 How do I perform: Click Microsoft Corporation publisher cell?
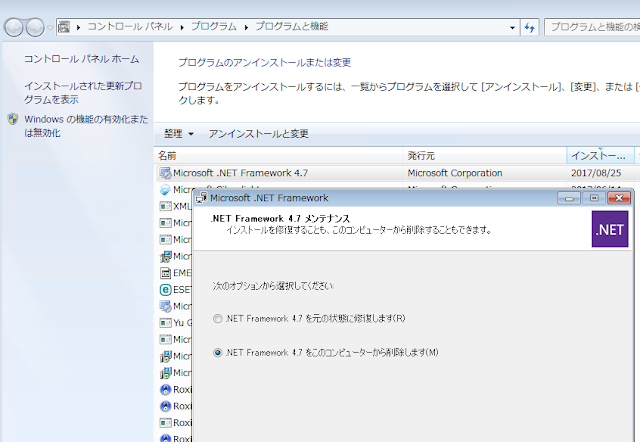click(x=455, y=173)
